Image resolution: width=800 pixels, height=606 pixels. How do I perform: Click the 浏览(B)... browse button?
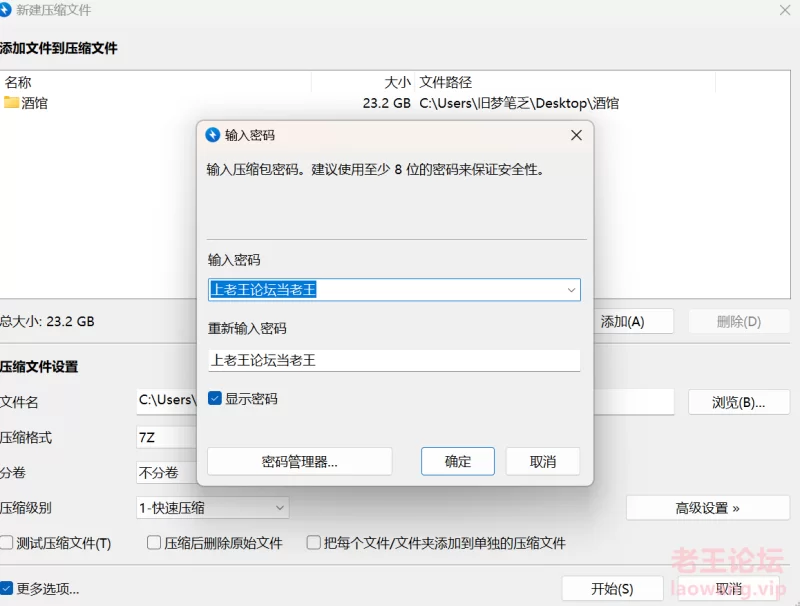point(739,402)
